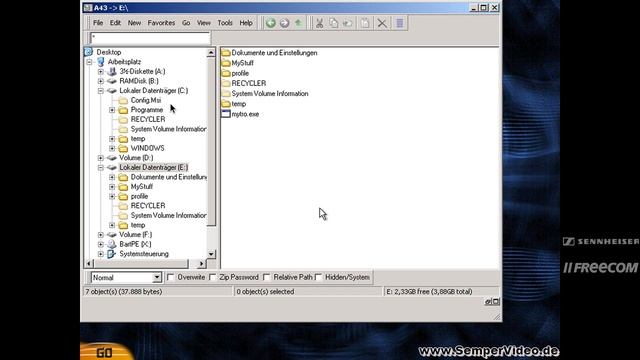Open the Normal compression dropdown
Viewport: 640px width, 360px height.
157,278
